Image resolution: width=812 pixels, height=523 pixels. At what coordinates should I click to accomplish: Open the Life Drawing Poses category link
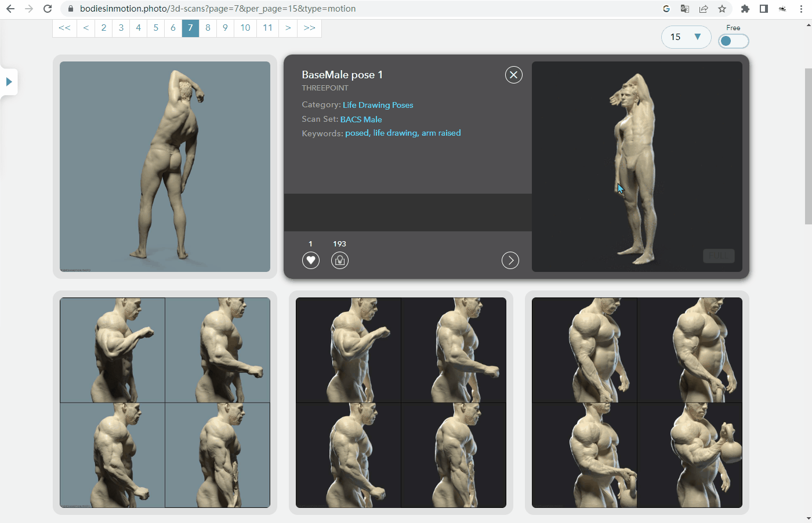coord(378,105)
